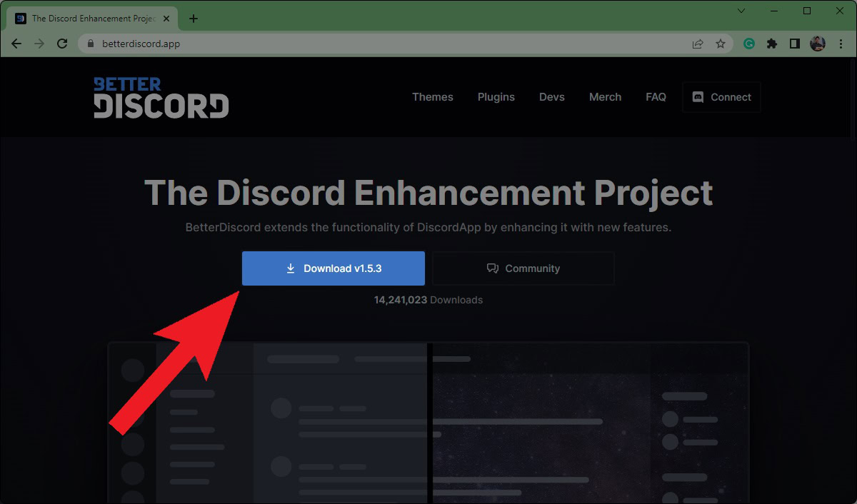Click the share page icon
The height and width of the screenshot is (504, 857).
698,44
